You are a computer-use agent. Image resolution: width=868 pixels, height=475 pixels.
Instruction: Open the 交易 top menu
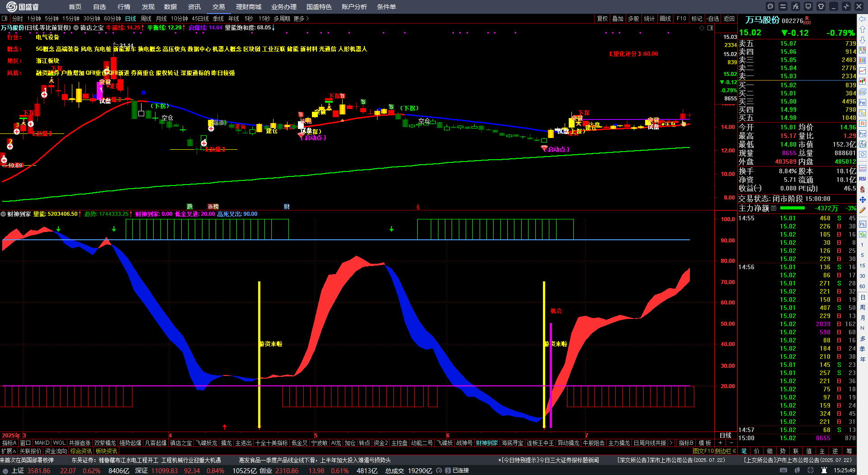[x=219, y=7]
